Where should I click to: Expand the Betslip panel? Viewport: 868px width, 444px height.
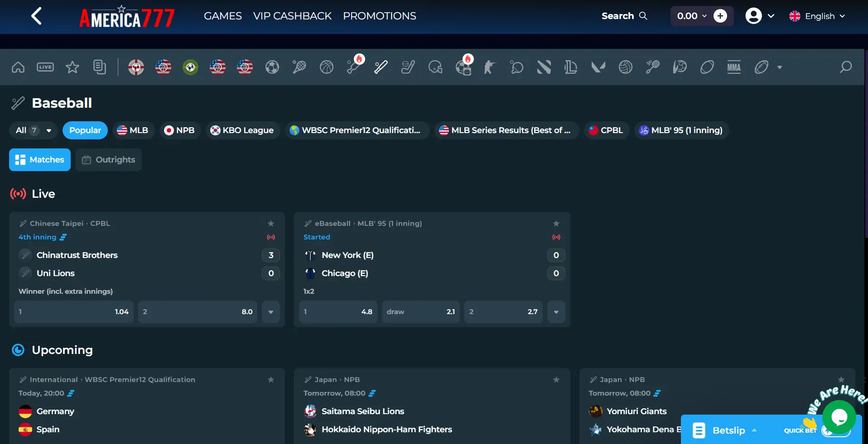coord(729,430)
